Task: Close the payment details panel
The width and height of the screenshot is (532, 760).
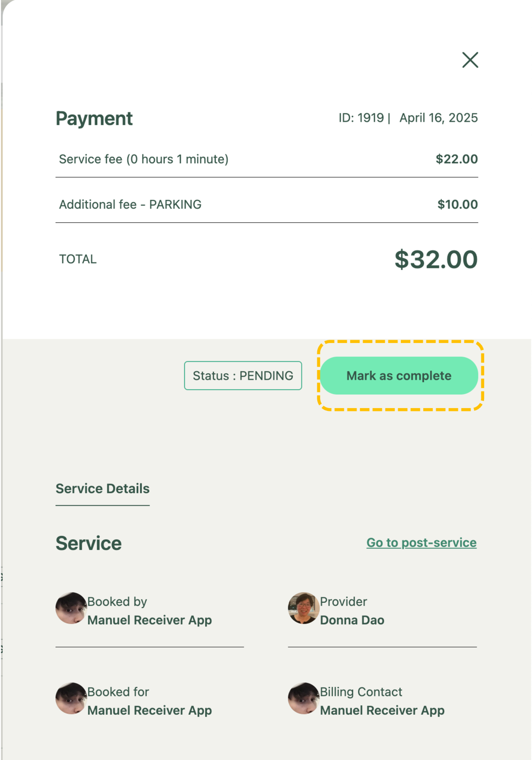Action: [470, 60]
